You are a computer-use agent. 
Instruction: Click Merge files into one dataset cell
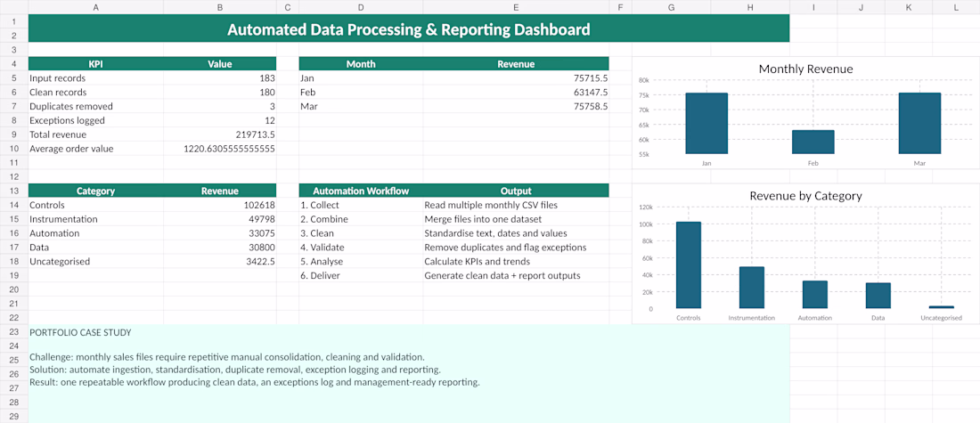point(516,219)
